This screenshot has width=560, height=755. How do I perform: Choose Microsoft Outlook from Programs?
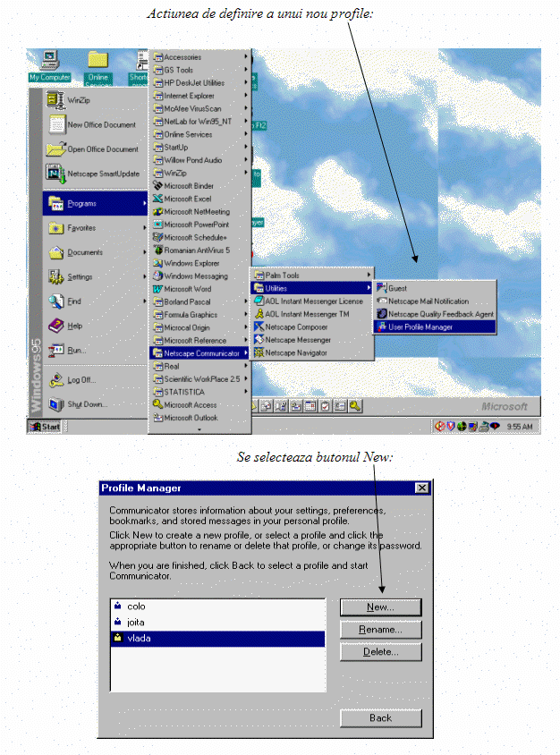point(199,418)
